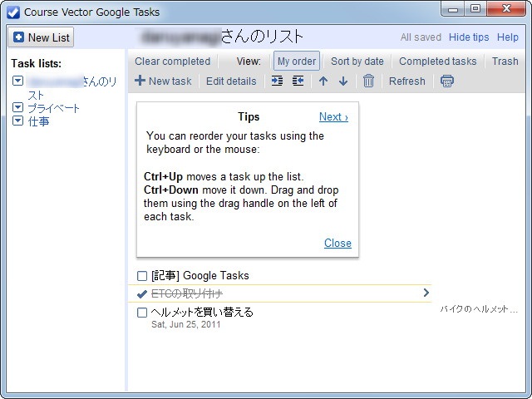Open details arrow on ETCの取り付け row
The width and height of the screenshot is (532, 399).
pos(426,293)
